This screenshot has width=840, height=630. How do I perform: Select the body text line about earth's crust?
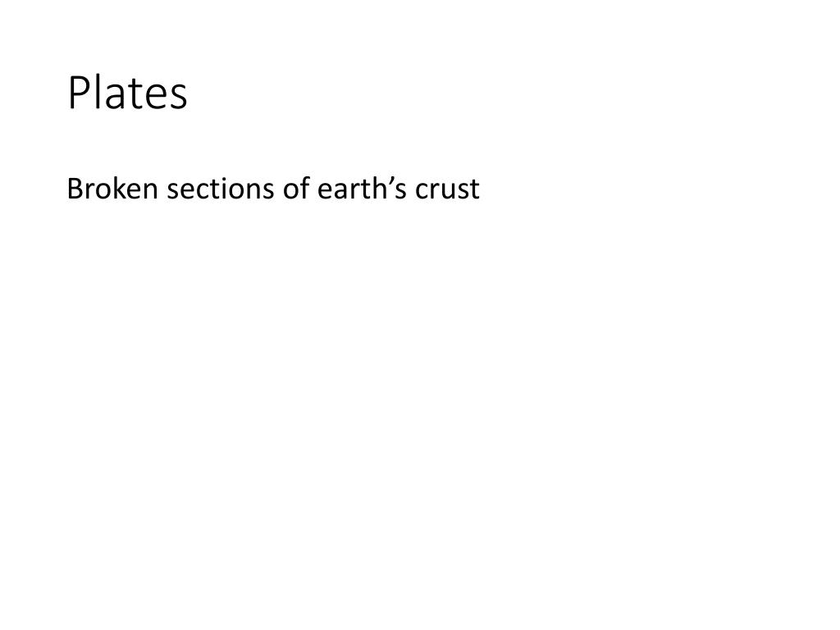click(x=273, y=189)
